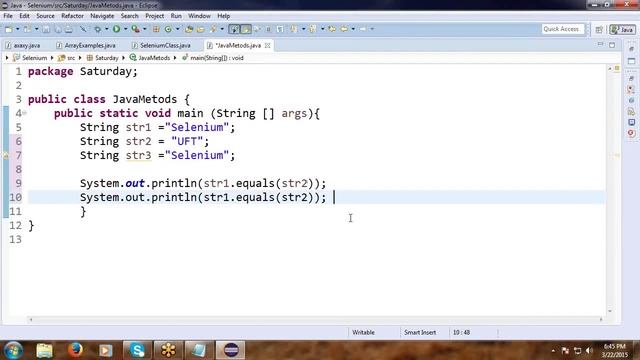640x360 pixels.
Task: Start debugging with the bug icon
Action: 98,29
